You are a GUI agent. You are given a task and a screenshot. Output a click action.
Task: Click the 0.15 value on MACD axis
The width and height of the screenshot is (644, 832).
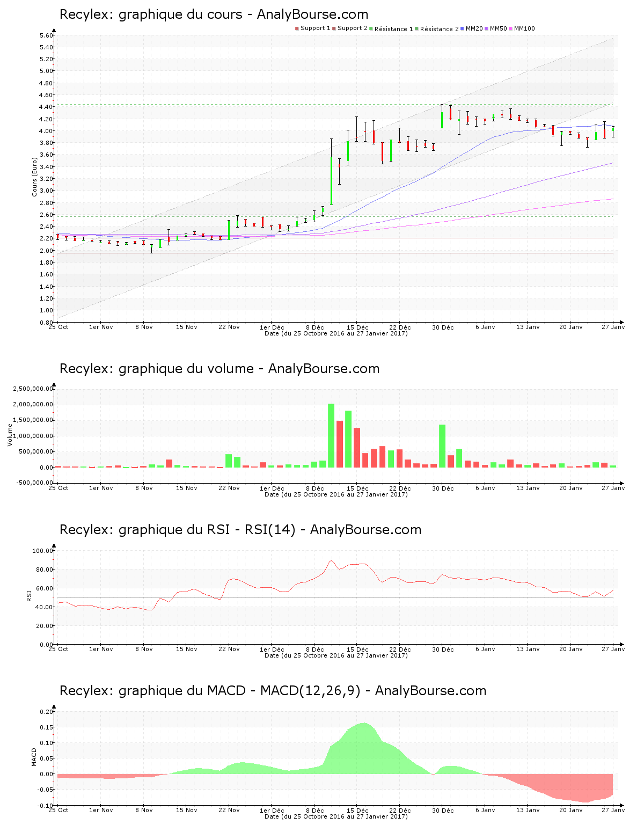tap(46, 727)
